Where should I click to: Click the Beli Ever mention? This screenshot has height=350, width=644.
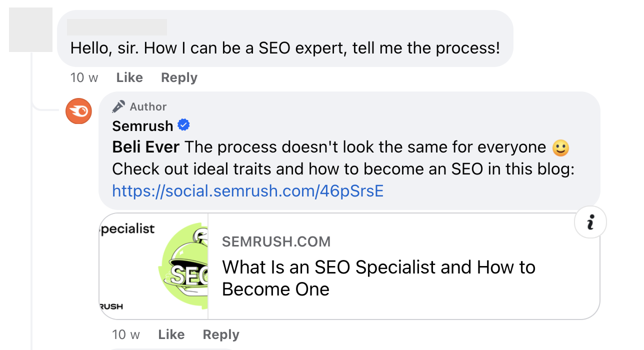pyautogui.click(x=144, y=146)
